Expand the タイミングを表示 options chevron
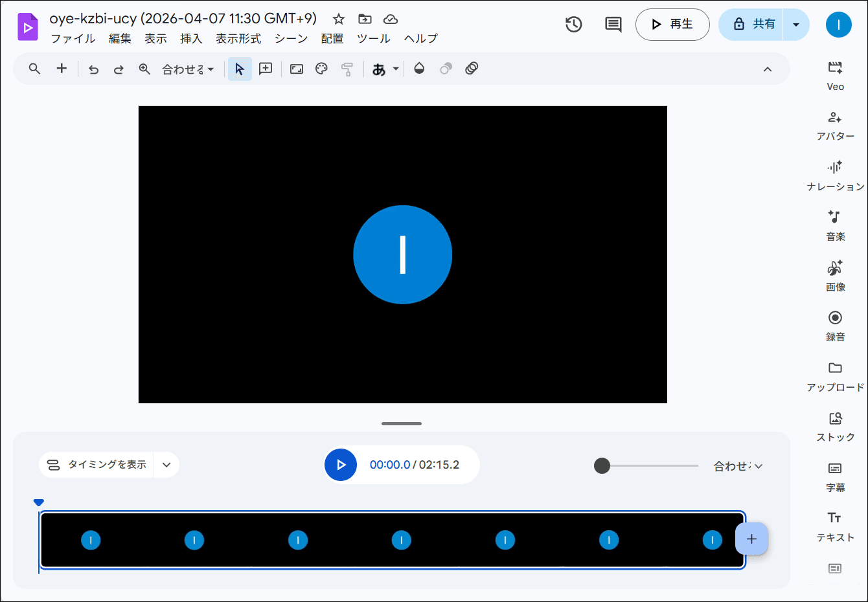 pyautogui.click(x=166, y=465)
